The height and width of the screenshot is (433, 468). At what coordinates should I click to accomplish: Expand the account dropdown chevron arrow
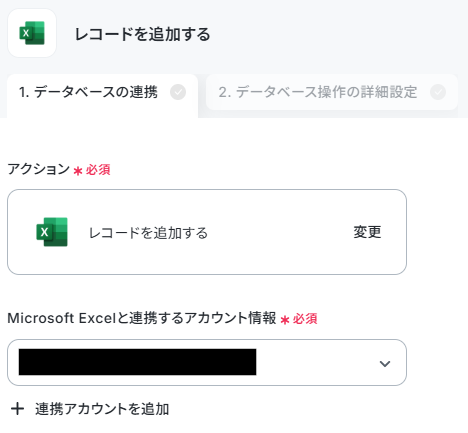[x=385, y=363]
